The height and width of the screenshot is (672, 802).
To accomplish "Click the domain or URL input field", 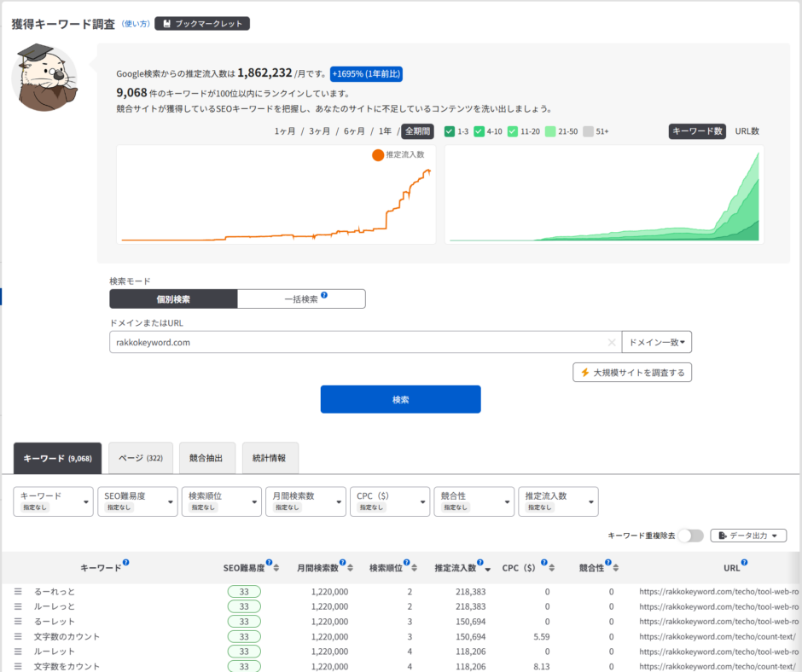I will tap(357, 343).
